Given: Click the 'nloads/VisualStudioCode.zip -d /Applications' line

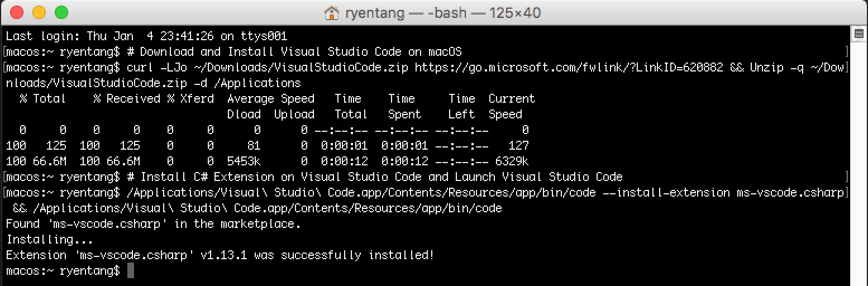Looking at the screenshot, I should (x=153, y=83).
